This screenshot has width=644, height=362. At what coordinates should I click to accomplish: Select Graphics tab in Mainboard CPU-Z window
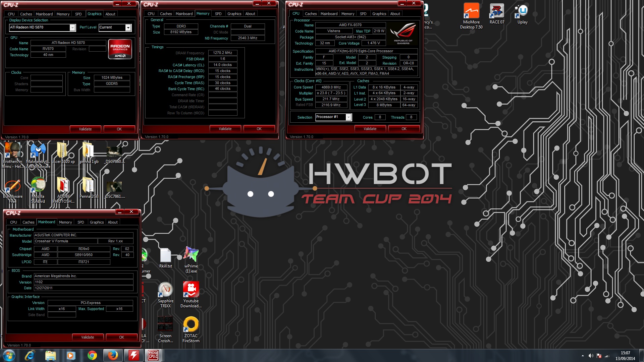[x=97, y=222]
